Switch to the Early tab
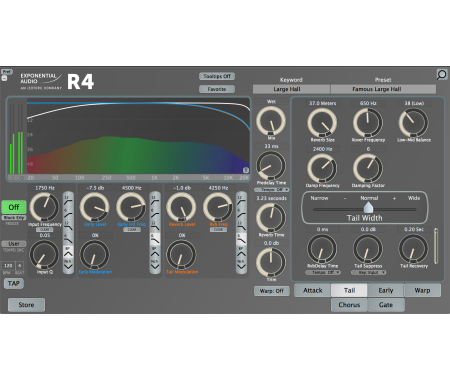This screenshot has height=380, width=450. [x=386, y=290]
